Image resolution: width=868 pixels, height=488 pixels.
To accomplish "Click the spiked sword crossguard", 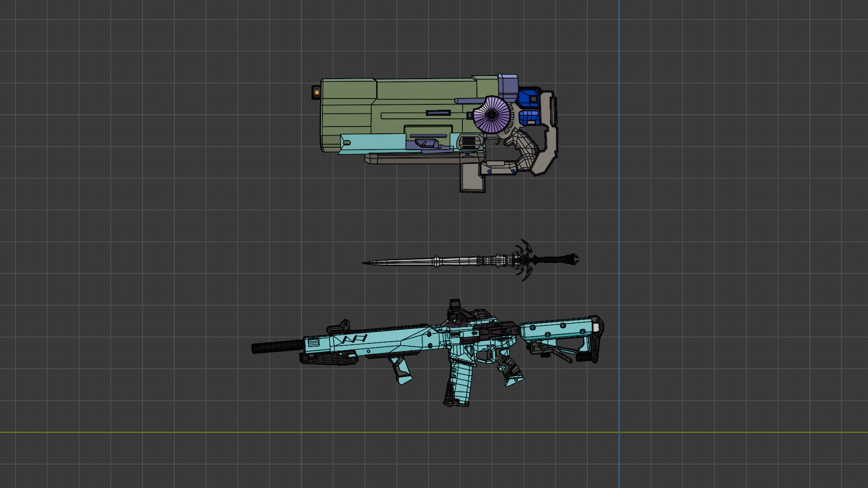I will point(524,260).
